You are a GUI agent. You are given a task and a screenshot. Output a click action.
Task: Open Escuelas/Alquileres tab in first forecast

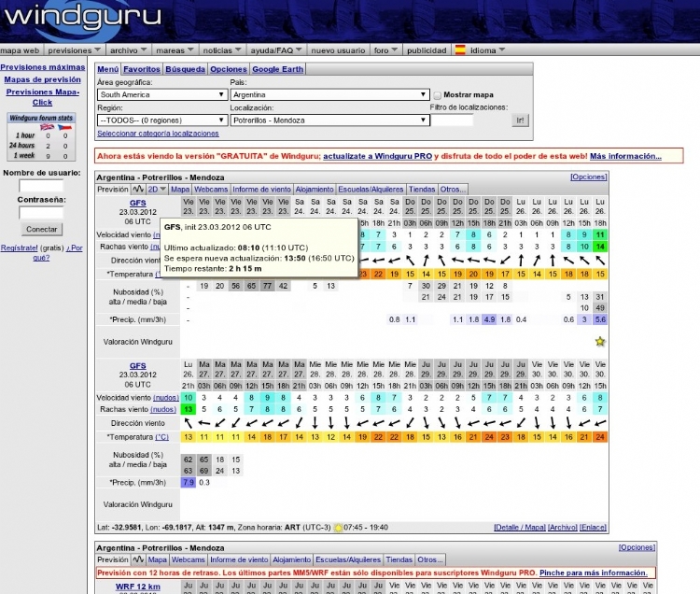[371, 190]
